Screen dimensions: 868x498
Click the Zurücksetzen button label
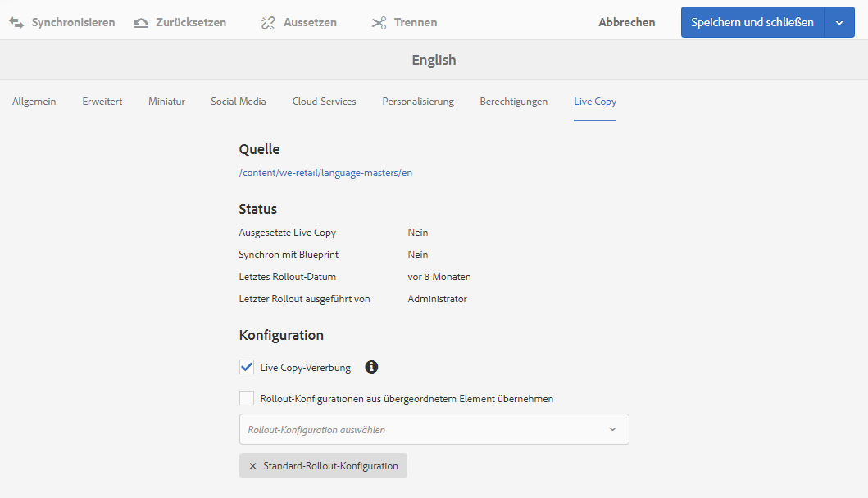coord(191,23)
